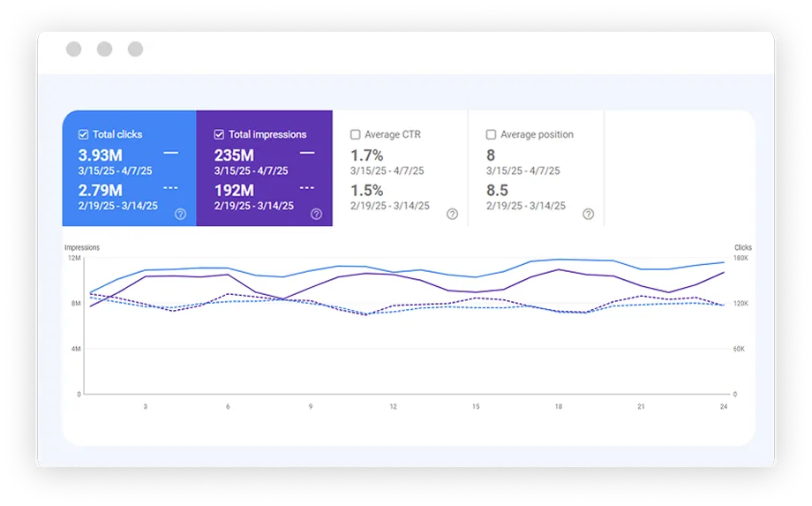Click the Impressions axis label
Image resolution: width=812 pixels, height=506 pixels.
coord(82,248)
